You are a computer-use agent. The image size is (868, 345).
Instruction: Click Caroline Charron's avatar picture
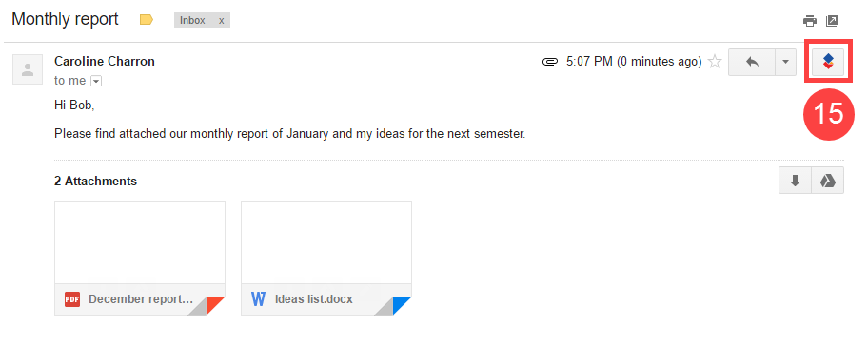click(x=28, y=69)
